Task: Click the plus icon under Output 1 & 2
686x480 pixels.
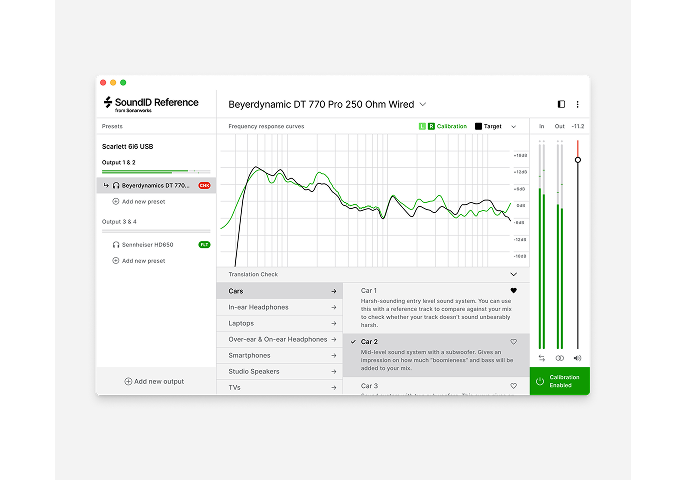Action: pos(116,202)
